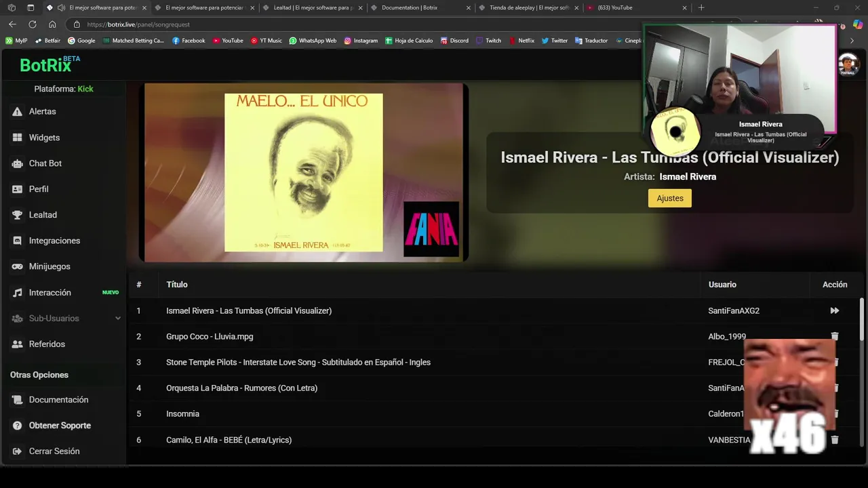Screen dimensions: 868x488
Task: Reload the page in browser
Action: 32,24
